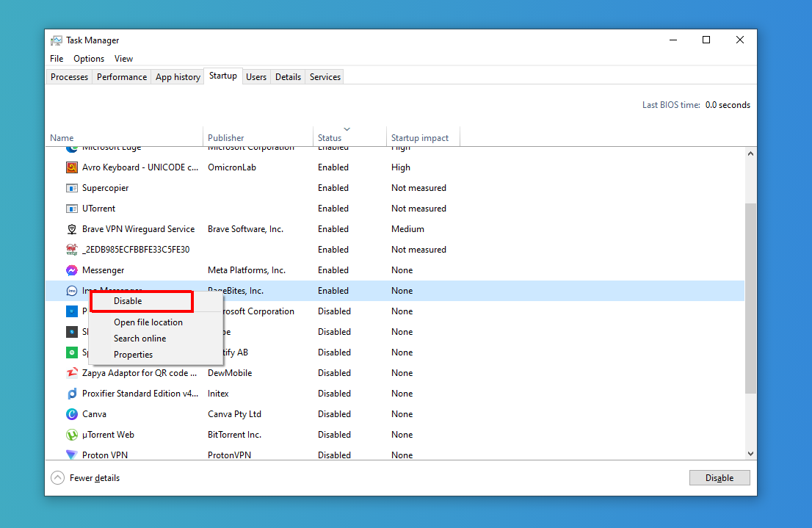The image size is (812, 528).
Task: Click Meta Platforms, Inc. publisher cell
Action: coord(247,270)
